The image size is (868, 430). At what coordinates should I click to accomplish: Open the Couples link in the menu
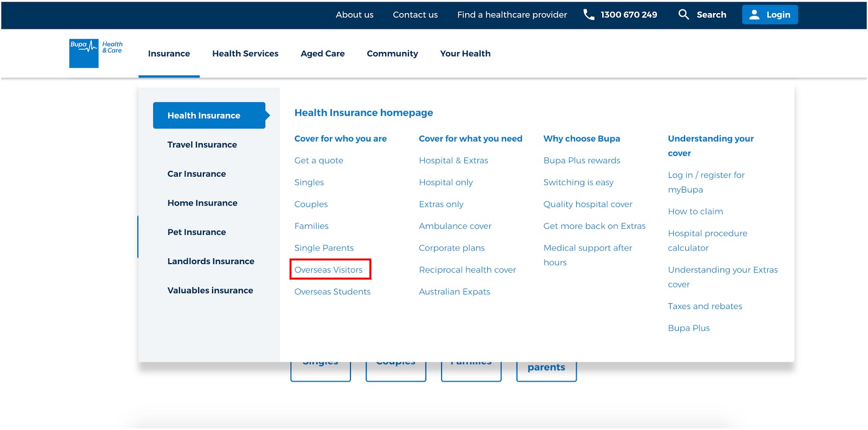[311, 204]
